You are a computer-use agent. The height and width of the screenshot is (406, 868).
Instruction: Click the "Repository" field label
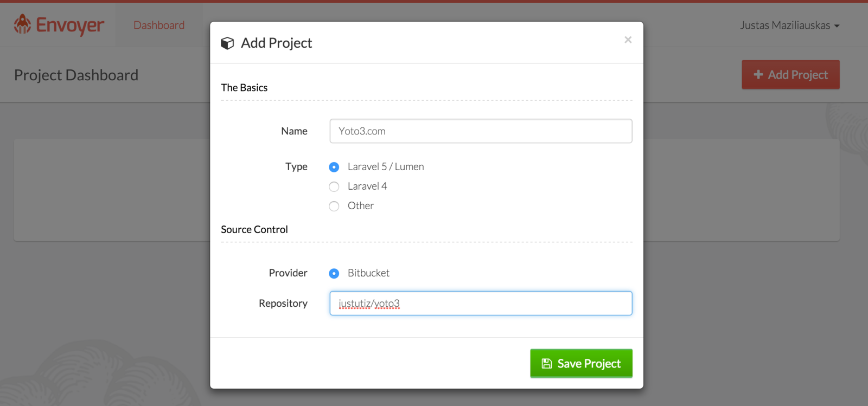[283, 303]
